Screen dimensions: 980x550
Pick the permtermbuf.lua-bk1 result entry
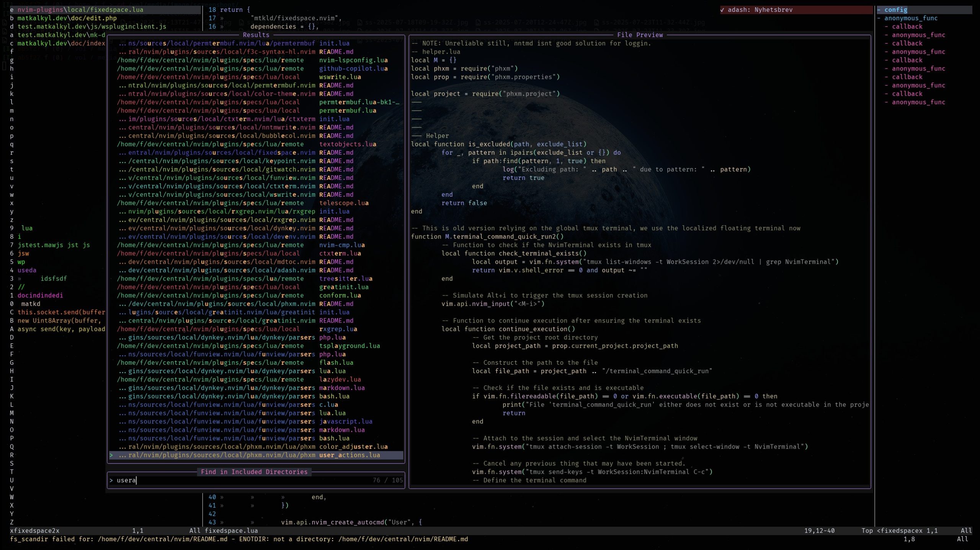tap(256, 102)
